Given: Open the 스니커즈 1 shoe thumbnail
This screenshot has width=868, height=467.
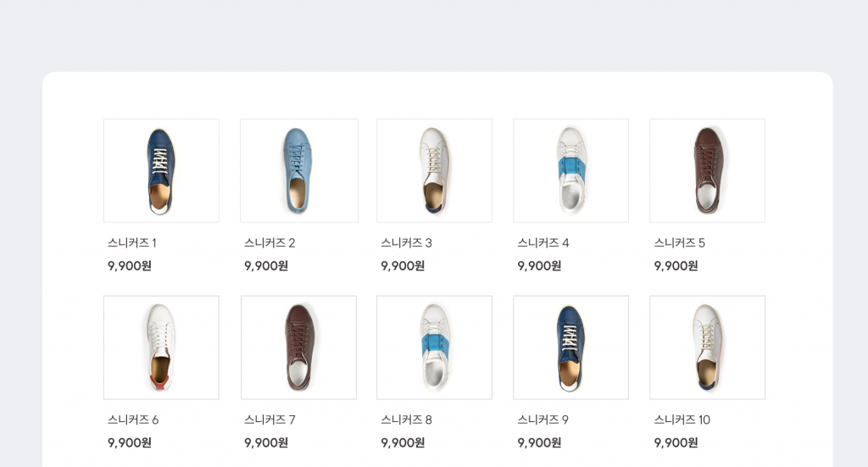Looking at the screenshot, I should pos(161,170).
